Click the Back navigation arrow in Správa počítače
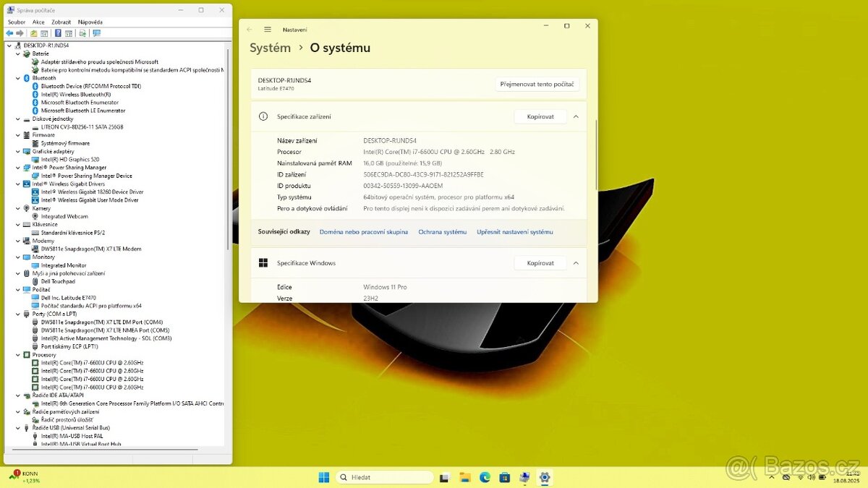Screen dimensions: 868x488 tap(9, 33)
